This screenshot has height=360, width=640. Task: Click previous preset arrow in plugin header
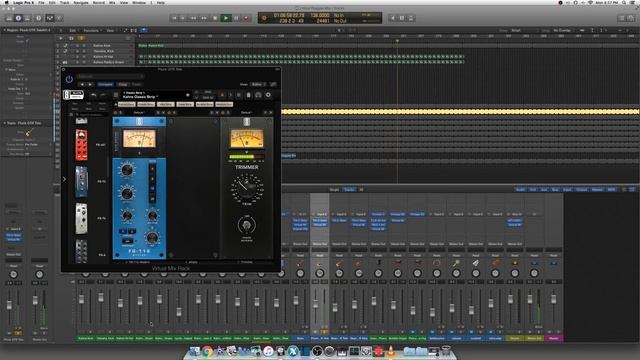pyautogui.click(x=82, y=84)
